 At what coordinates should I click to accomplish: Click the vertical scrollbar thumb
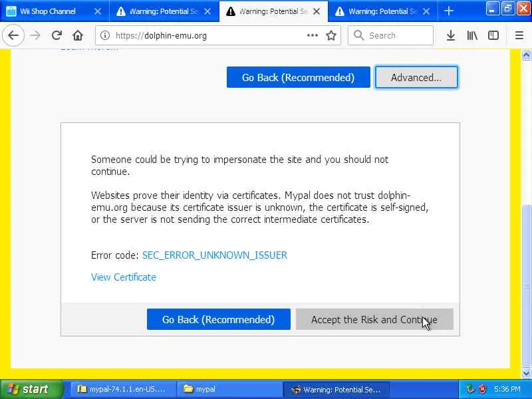(526, 286)
